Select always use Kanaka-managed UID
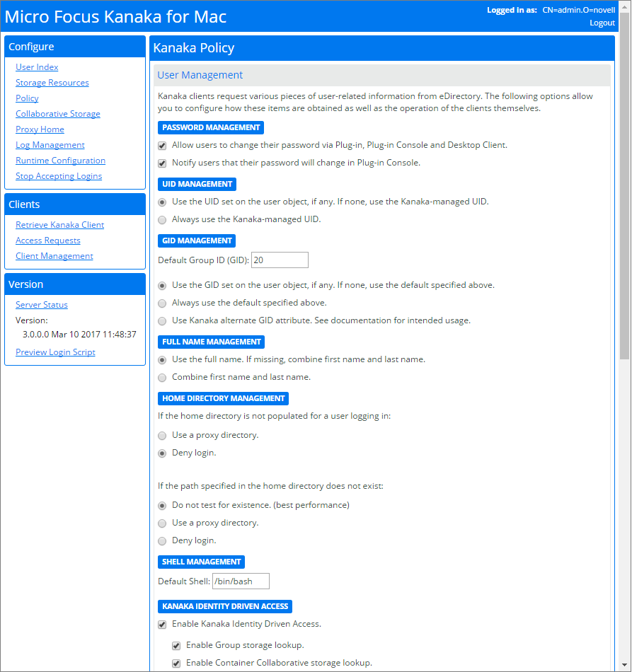The width and height of the screenshot is (632, 672). click(x=162, y=220)
